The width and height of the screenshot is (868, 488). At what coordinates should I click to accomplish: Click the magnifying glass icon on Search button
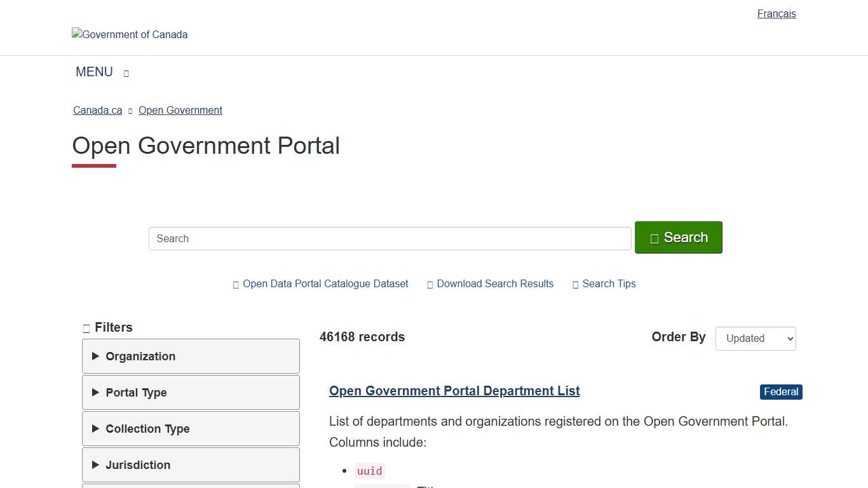[654, 238]
